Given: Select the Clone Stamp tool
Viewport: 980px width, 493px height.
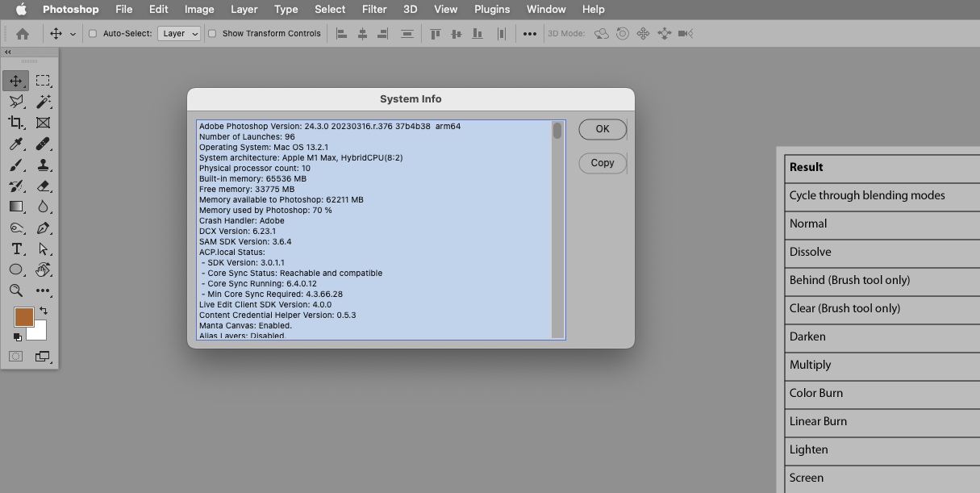Looking at the screenshot, I should 42,165.
